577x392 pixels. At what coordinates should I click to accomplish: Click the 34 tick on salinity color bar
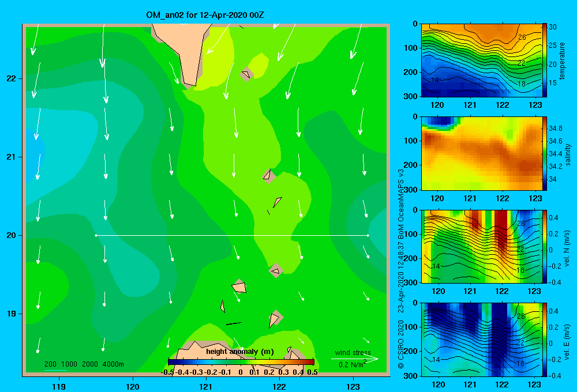click(x=553, y=179)
